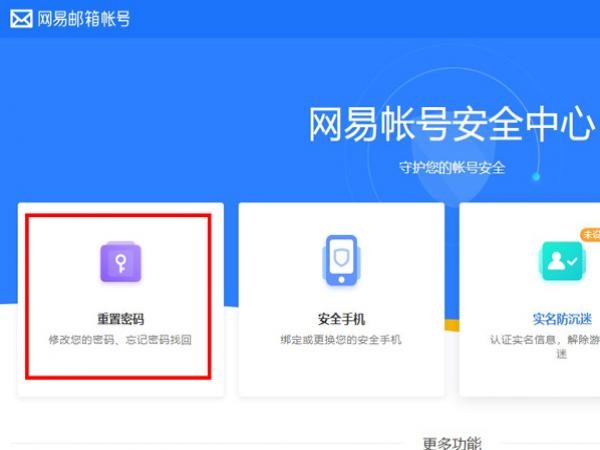Click the 网易帐号安全中心 banner title

(x=452, y=124)
